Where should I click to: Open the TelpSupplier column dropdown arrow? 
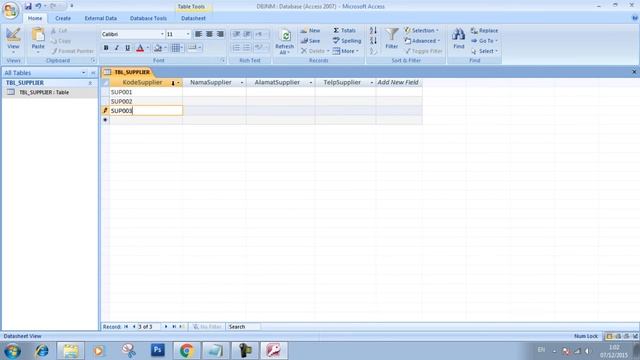[371, 83]
